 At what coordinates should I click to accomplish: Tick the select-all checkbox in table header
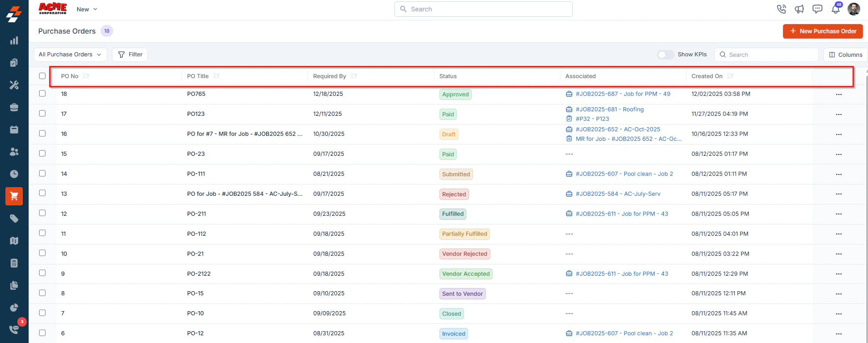pos(42,76)
